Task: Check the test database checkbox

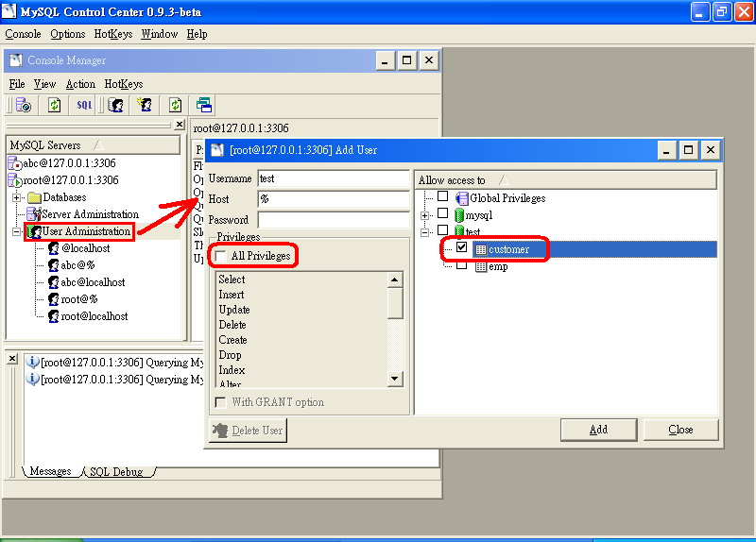Action: (442, 229)
